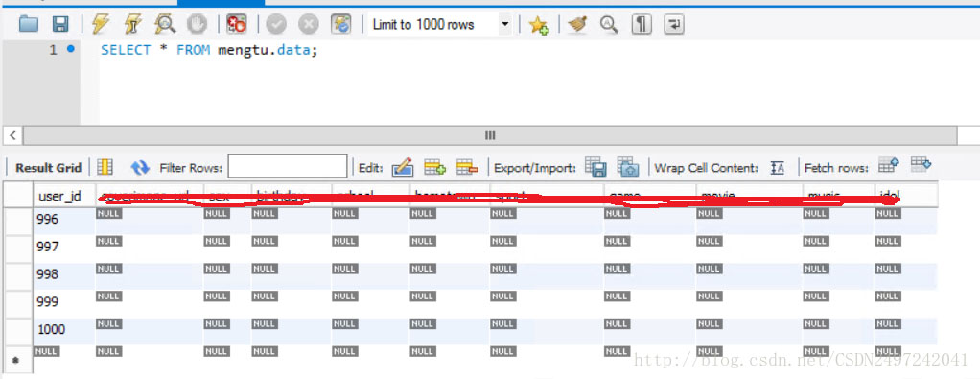Screen dimensions: 980x379
Task: Add to favorites star icon
Action: click(538, 25)
